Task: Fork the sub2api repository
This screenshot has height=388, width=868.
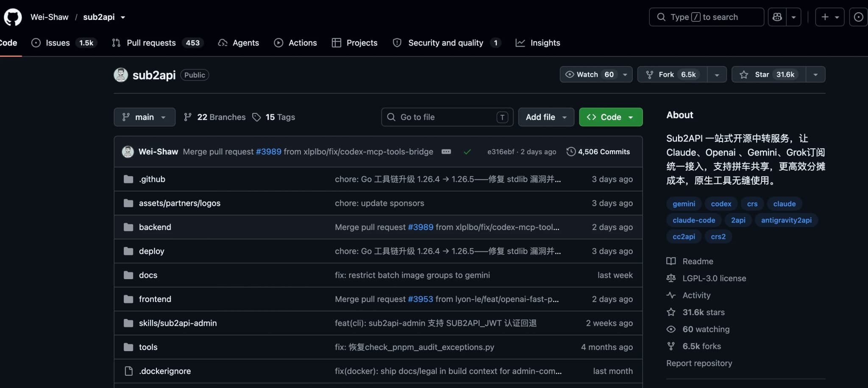Action: coord(672,75)
